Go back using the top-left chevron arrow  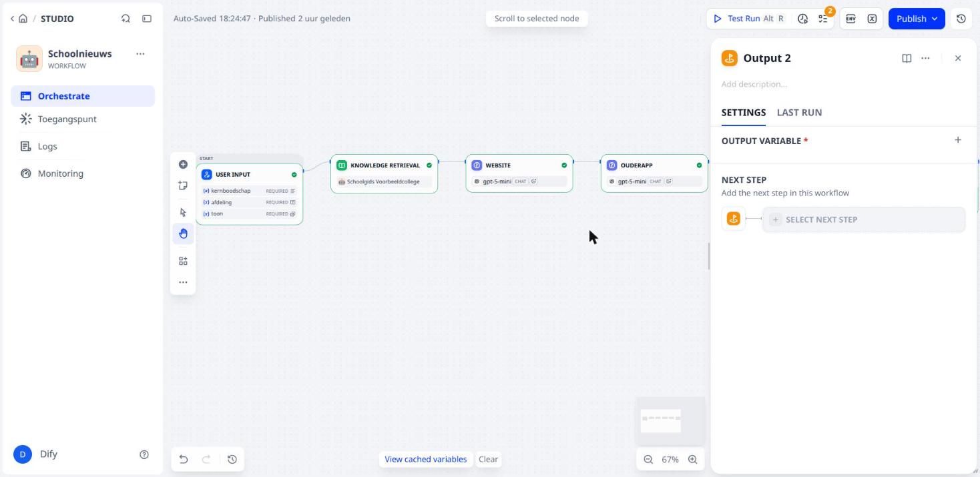click(x=12, y=19)
